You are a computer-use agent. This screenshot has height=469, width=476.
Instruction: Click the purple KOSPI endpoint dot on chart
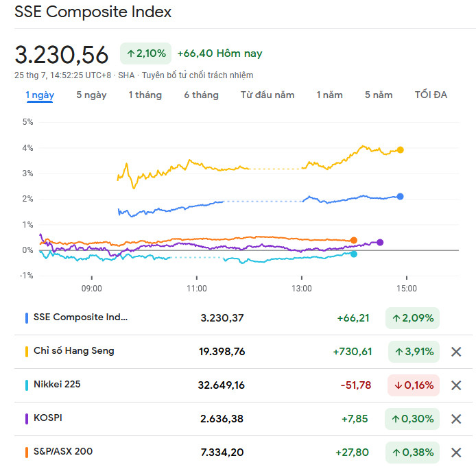[x=381, y=242]
